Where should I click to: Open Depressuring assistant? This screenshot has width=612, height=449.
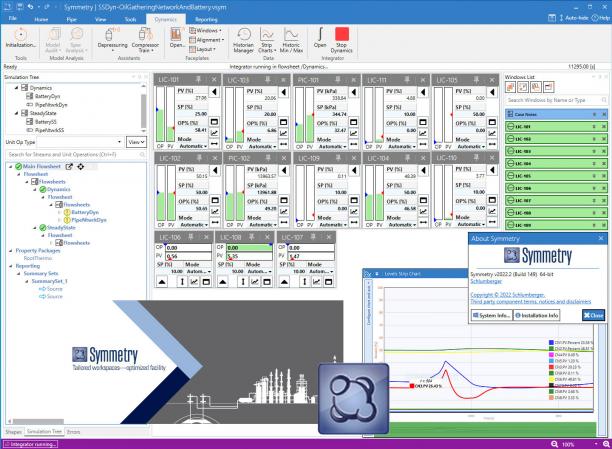(x=112, y=39)
